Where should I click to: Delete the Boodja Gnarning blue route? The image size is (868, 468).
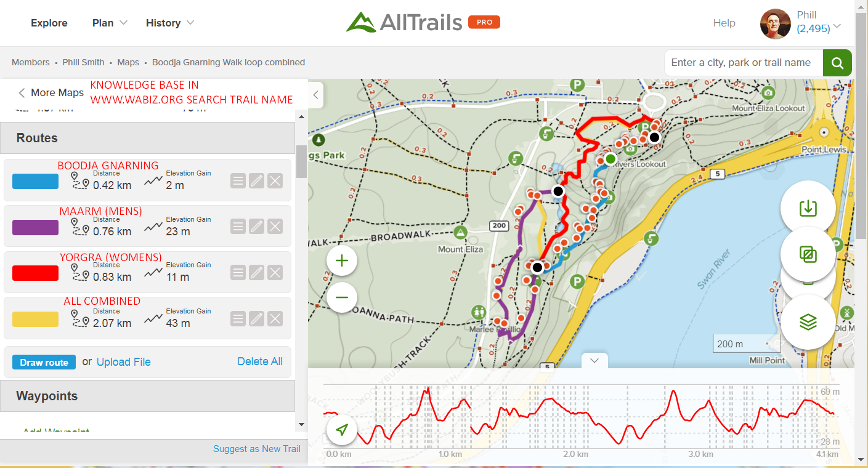coord(275,181)
